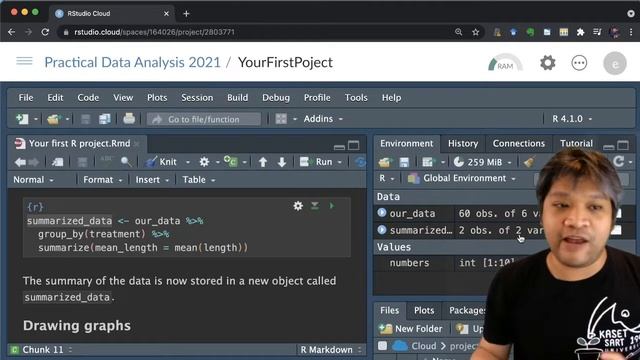Viewport: 640px width, 360px height.
Task: Open the 259 MiB memory usage dropdown
Action: pos(483,162)
